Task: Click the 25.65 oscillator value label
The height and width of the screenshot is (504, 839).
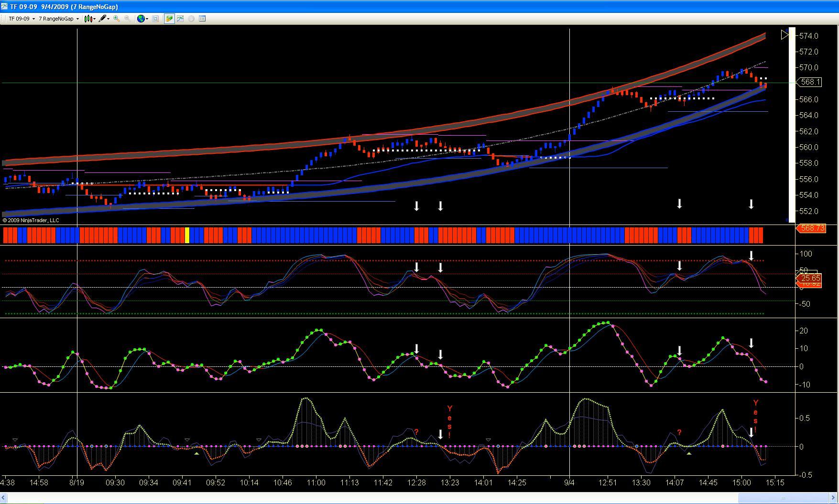Action: pos(809,278)
